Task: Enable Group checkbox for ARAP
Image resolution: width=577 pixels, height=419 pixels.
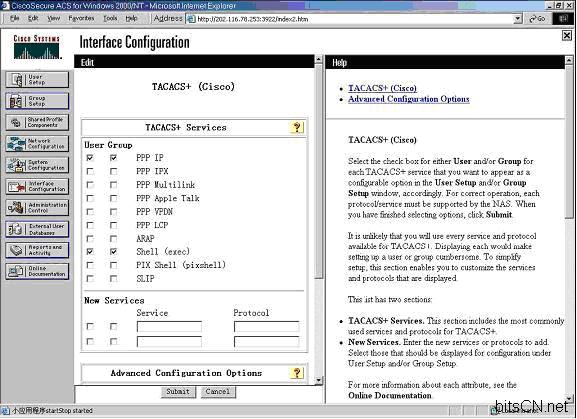Action: pyautogui.click(x=113, y=239)
